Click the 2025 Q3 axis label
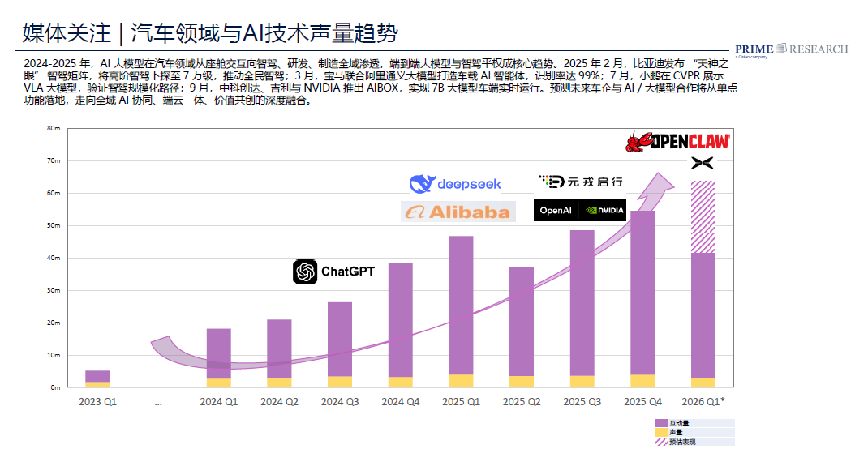868x449 pixels. tap(582, 402)
